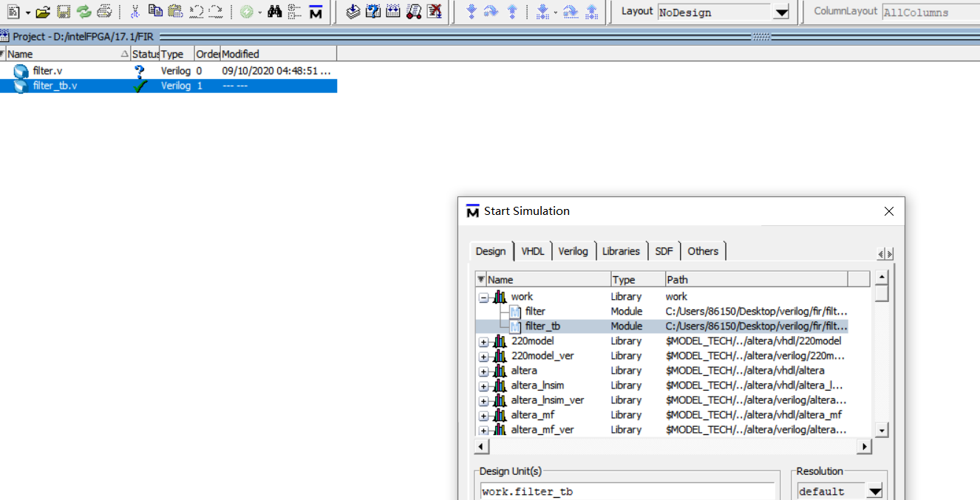Image resolution: width=980 pixels, height=500 pixels.
Task: Sort project files by Status column header
Action: 146,54
